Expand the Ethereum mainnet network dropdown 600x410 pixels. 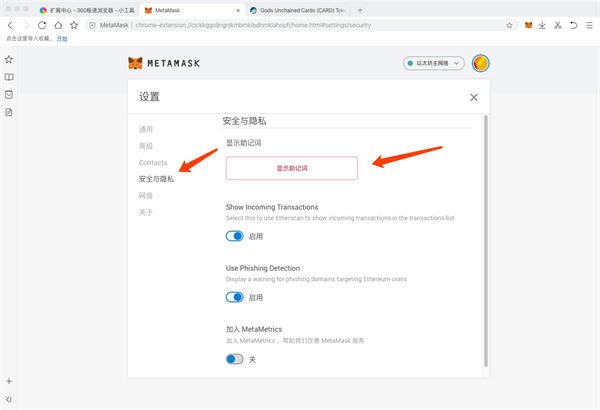(434, 63)
